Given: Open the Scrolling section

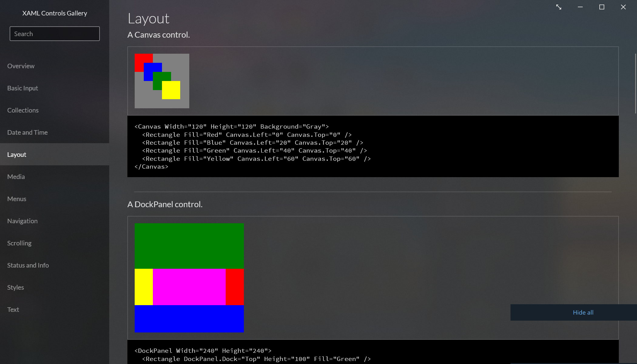Looking at the screenshot, I should [19, 243].
